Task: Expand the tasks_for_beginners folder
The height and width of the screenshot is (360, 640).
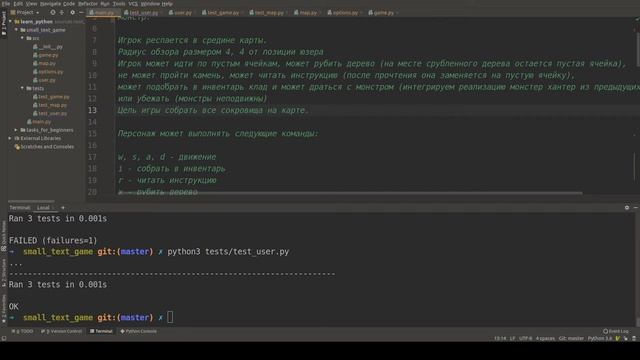Action: (x=17, y=130)
